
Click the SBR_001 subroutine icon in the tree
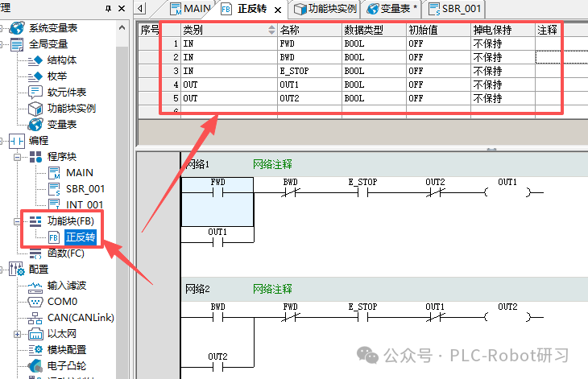54,189
